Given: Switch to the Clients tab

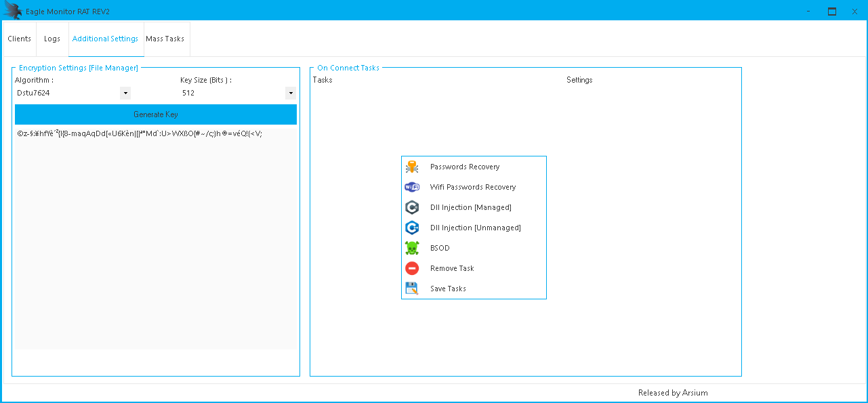Looking at the screenshot, I should pyautogui.click(x=20, y=39).
